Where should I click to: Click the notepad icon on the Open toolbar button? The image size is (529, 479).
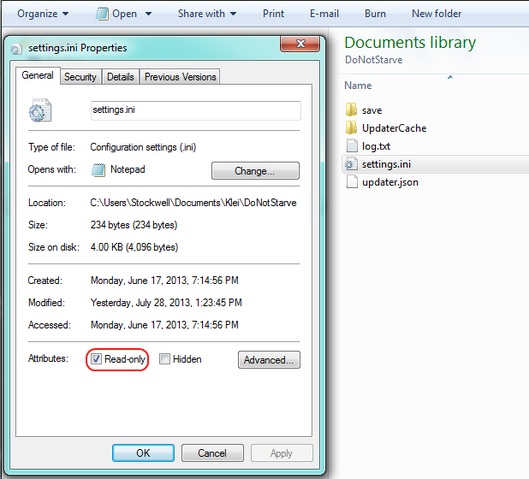click(102, 14)
